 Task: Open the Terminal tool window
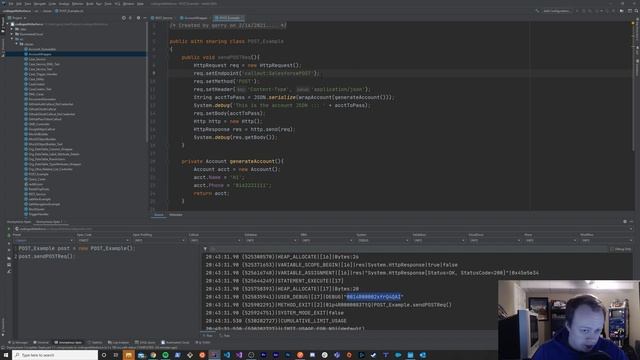point(41,342)
